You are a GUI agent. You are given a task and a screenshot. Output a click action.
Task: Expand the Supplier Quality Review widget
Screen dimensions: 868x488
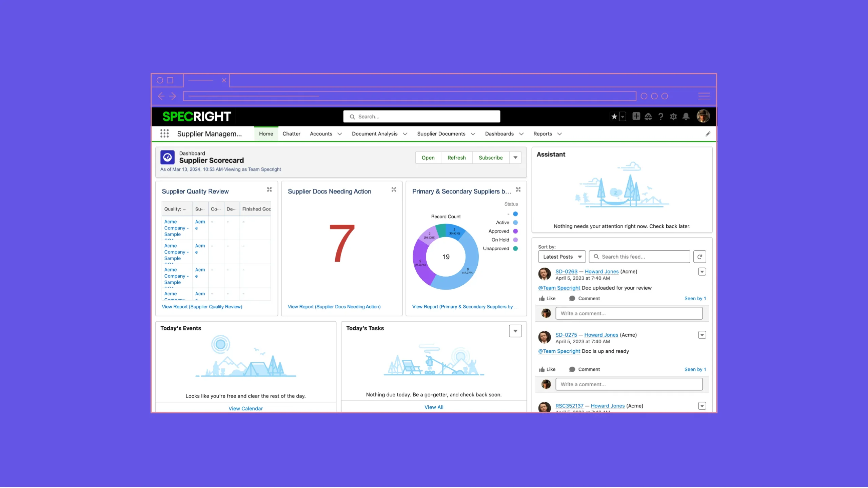[269, 189]
